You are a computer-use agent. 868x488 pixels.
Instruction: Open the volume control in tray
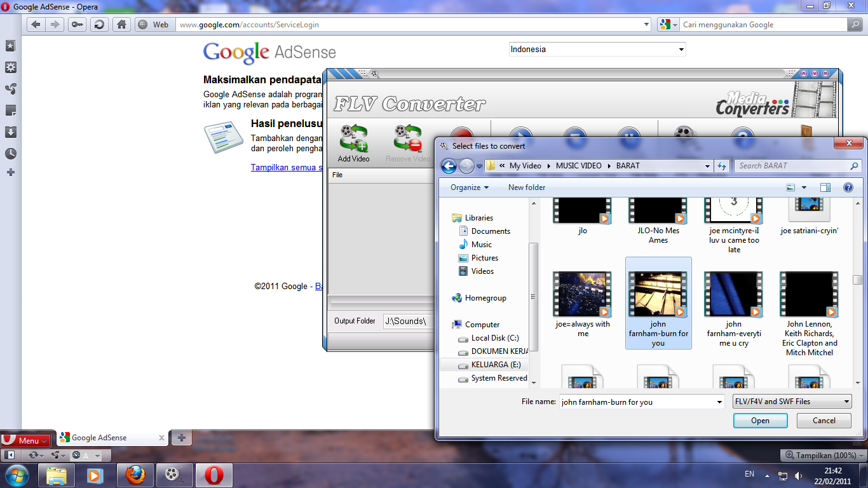tap(798, 475)
